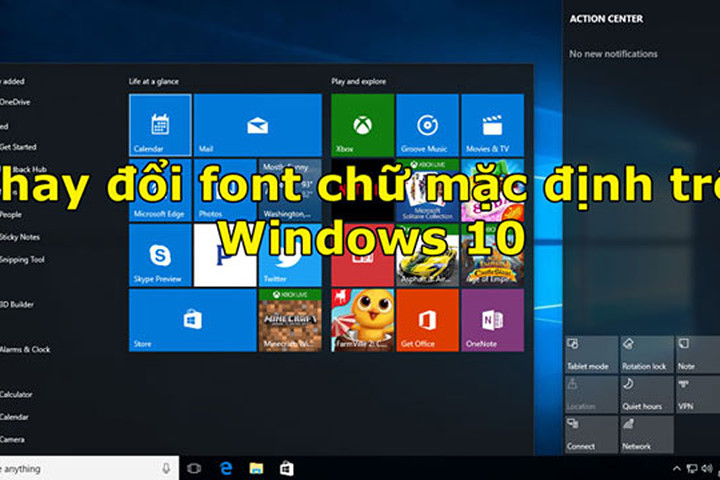Click the Ask me anything search box

point(89,469)
